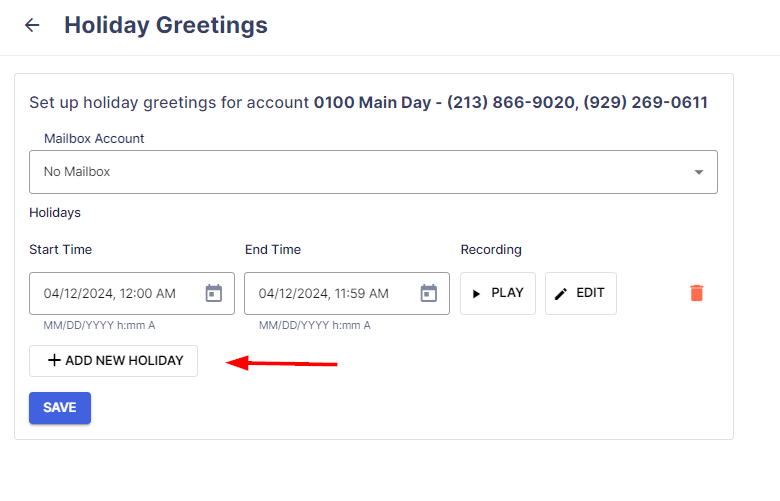Save the holiday greetings settings
This screenshot has width=780, height=501.
coord(60,408)
